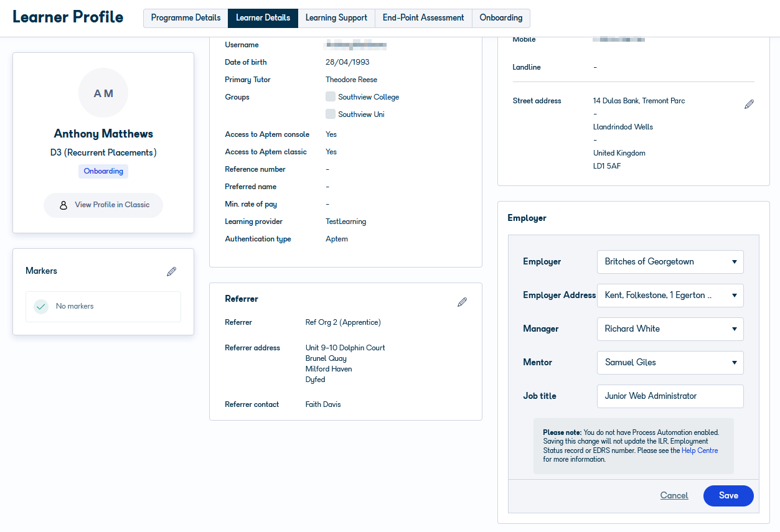780x532 pixels.
Task: Save the Employer changes
Action: pyautogui.click(x=728, y=495)
